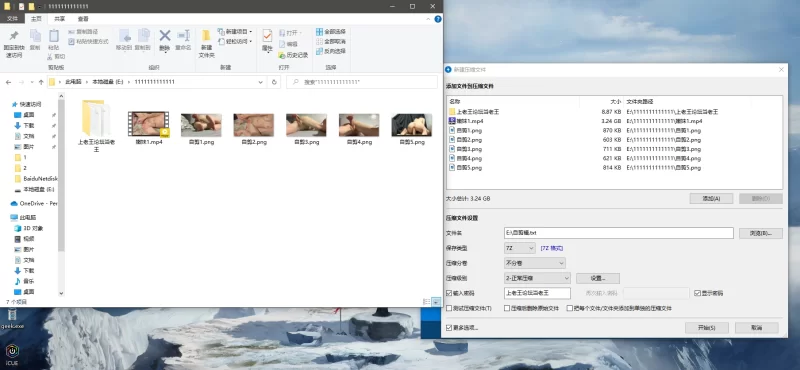Click the 开始(S) button
This screenshot has height=370, width=800.
pos(707,328)
